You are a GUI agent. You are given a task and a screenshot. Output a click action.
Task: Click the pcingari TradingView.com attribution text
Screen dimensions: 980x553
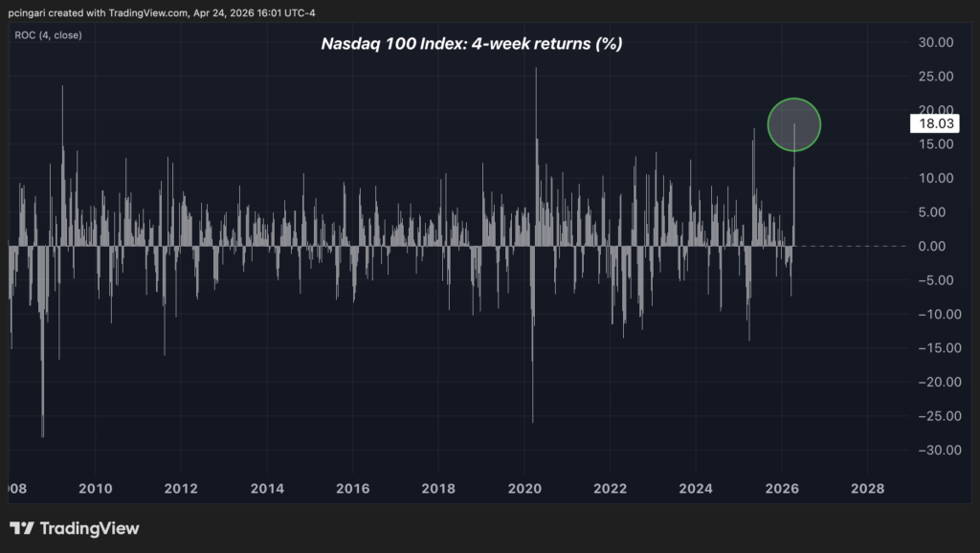point(161,12)
